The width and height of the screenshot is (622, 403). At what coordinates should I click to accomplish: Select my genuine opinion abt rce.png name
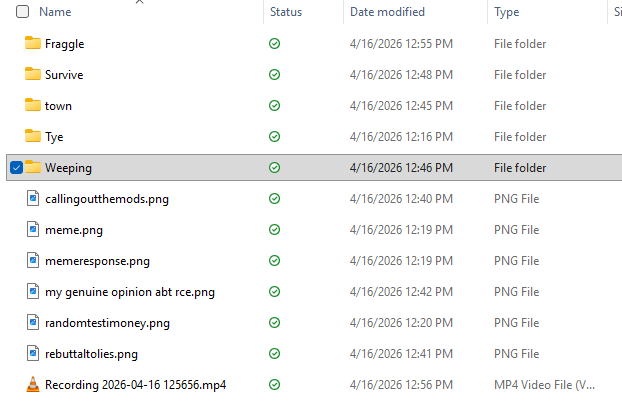coord(130,292)
